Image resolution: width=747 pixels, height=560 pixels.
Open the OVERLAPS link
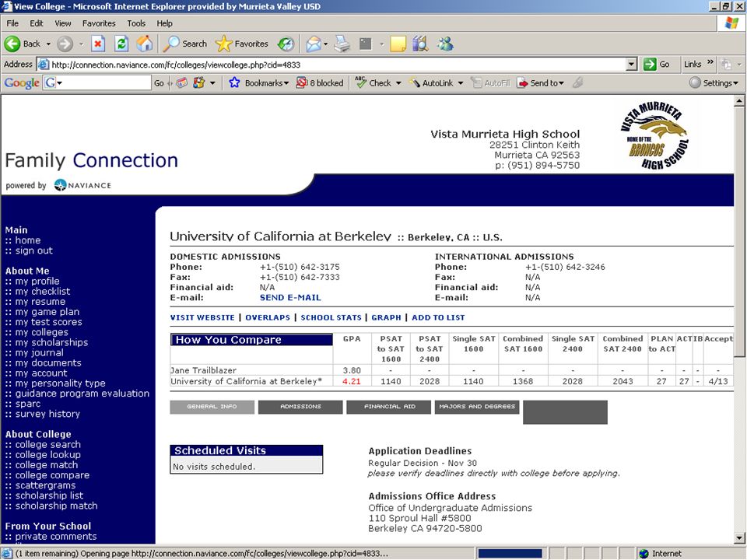[268, 317]
